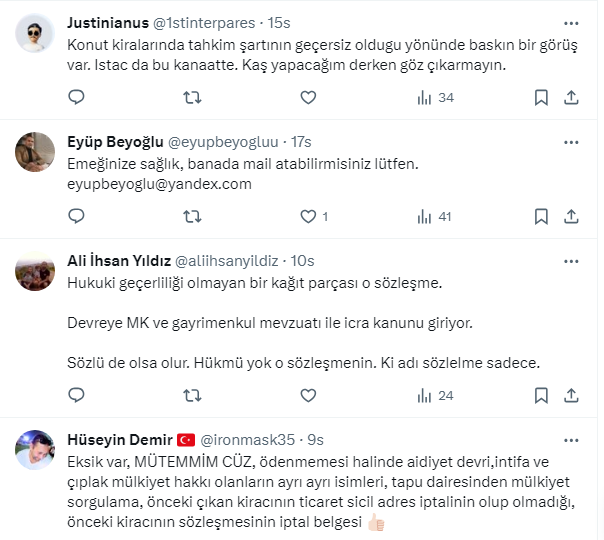The image size is (604, 540).
Task: Share Justinianus's tweet
Action: tap(571, 97)
